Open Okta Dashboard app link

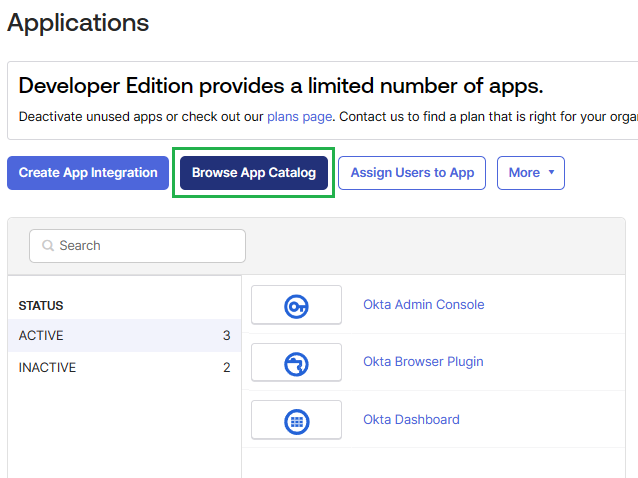pos(411,419)
